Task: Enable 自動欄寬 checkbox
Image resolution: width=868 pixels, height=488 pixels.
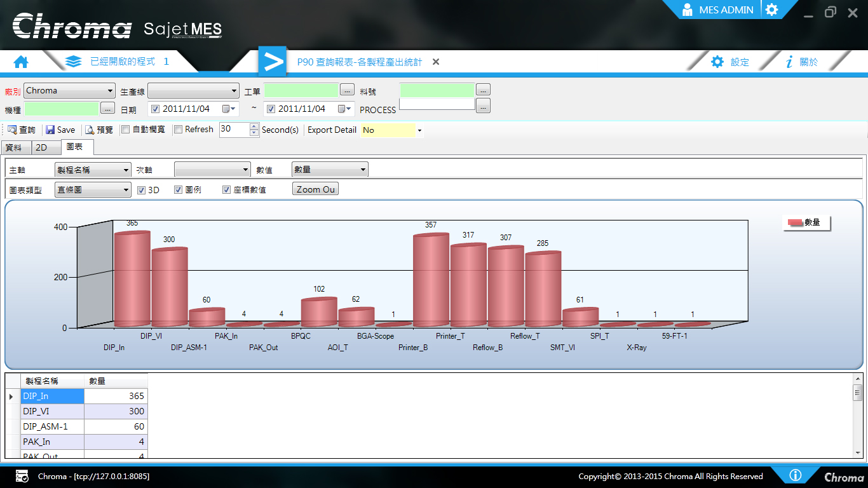Action: 126,130
